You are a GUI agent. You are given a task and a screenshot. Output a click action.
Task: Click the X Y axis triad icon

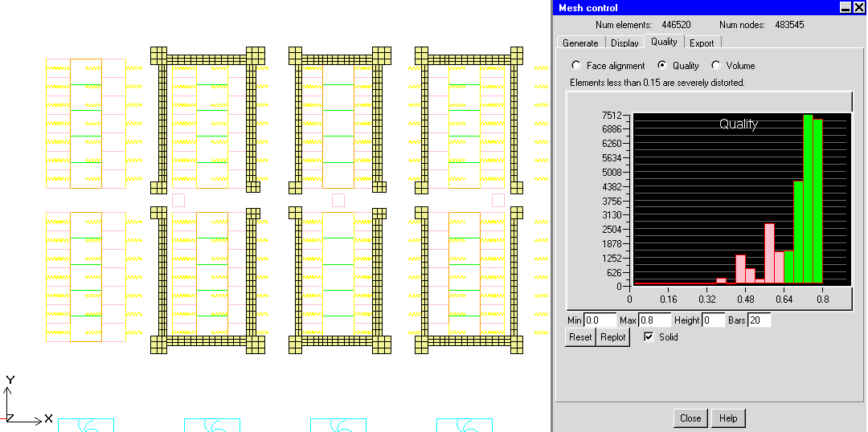click(x=25, y=399)
